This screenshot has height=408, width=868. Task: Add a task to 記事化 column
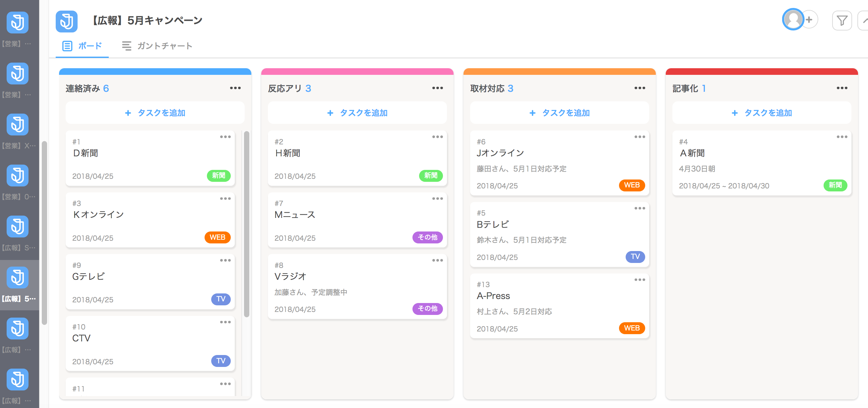762,113
